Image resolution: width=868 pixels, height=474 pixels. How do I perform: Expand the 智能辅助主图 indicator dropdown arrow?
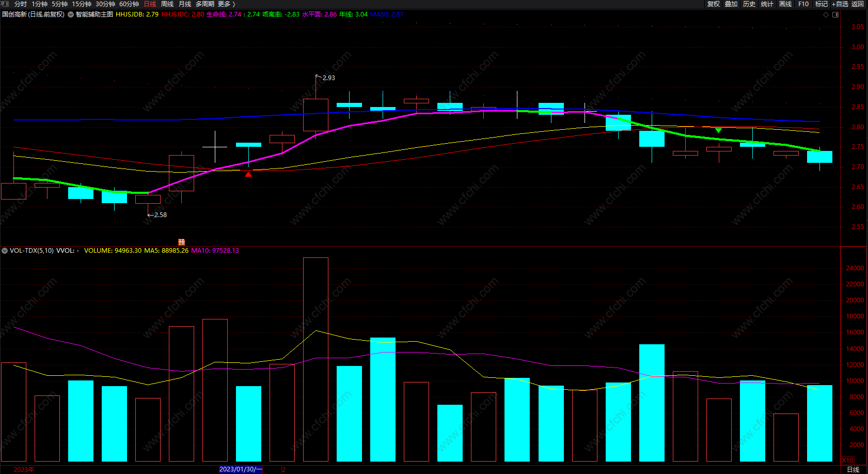coord(71,14)
